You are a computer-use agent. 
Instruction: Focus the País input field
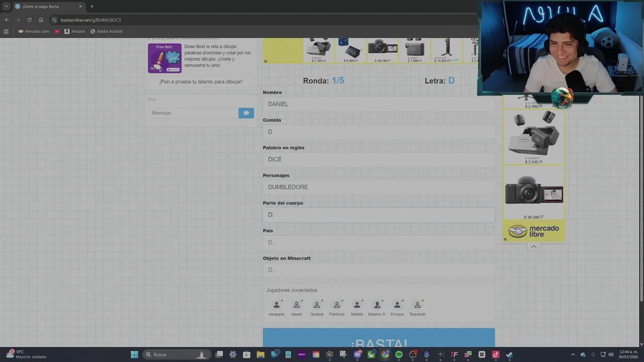[x=378, y=242]
